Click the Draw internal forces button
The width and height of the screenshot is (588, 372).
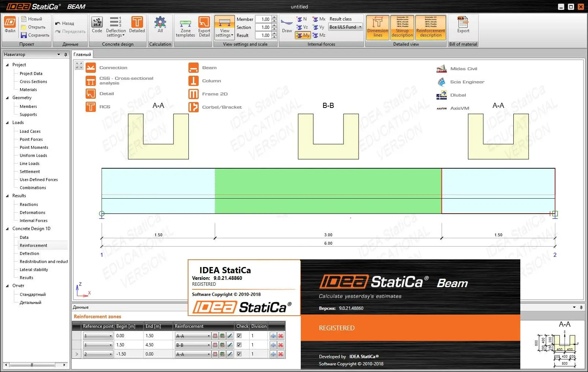(x=287, y=26)
